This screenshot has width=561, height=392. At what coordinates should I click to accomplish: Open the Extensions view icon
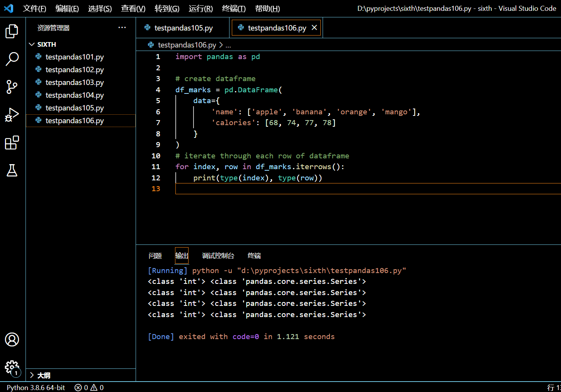(12, 143)
